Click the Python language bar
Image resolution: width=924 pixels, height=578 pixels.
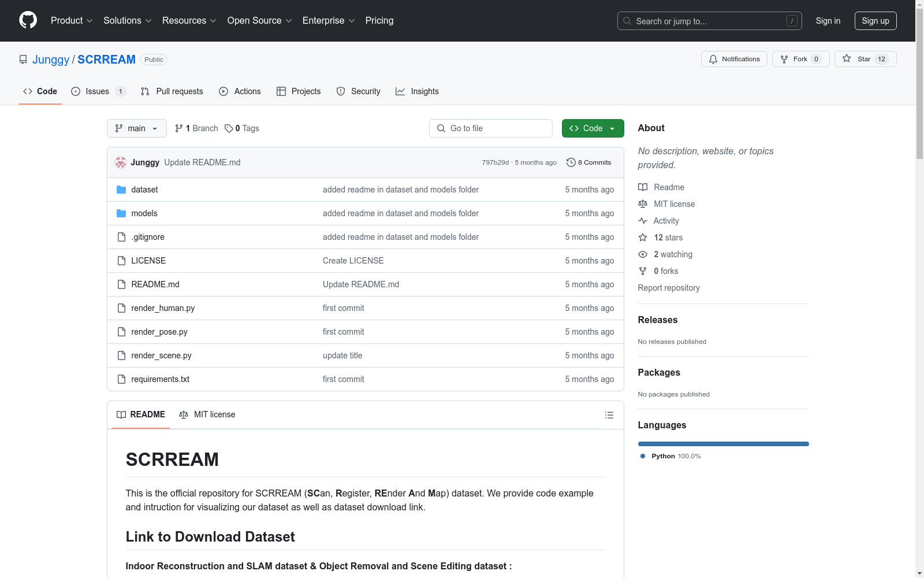[x=724, y=444]
